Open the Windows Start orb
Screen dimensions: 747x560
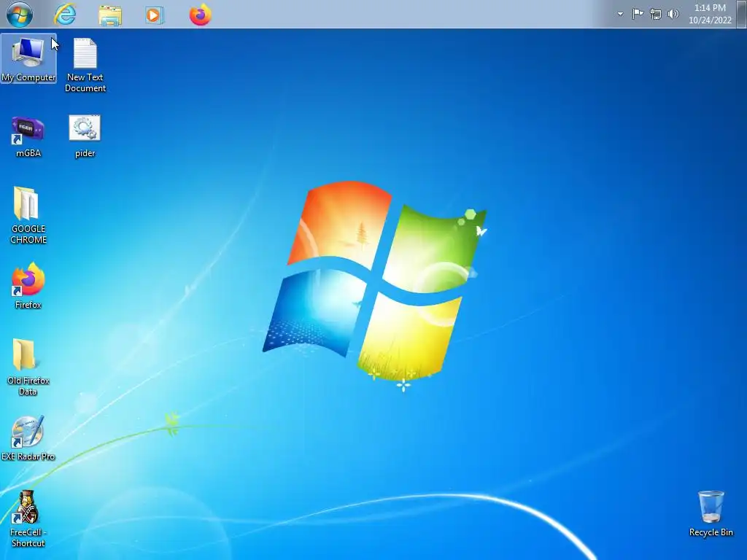(x=20, y=15)
